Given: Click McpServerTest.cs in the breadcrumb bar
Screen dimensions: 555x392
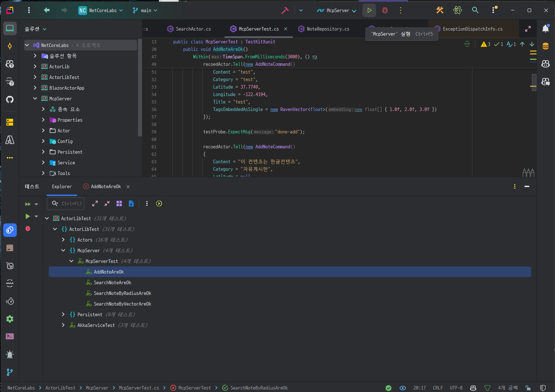Looking at the screenshot, I should (139, 388).
